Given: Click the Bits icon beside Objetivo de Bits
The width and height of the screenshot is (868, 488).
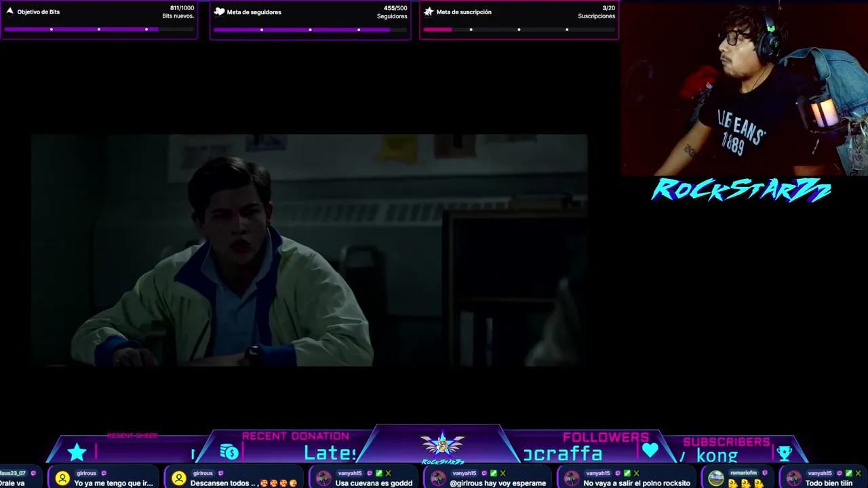Looking at the screenshot, I should pos(9,12).
